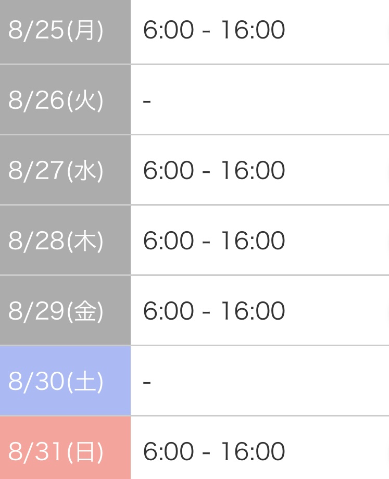
Task: Select the 8/29(金) date cell
Action: (x=65, y=310)
